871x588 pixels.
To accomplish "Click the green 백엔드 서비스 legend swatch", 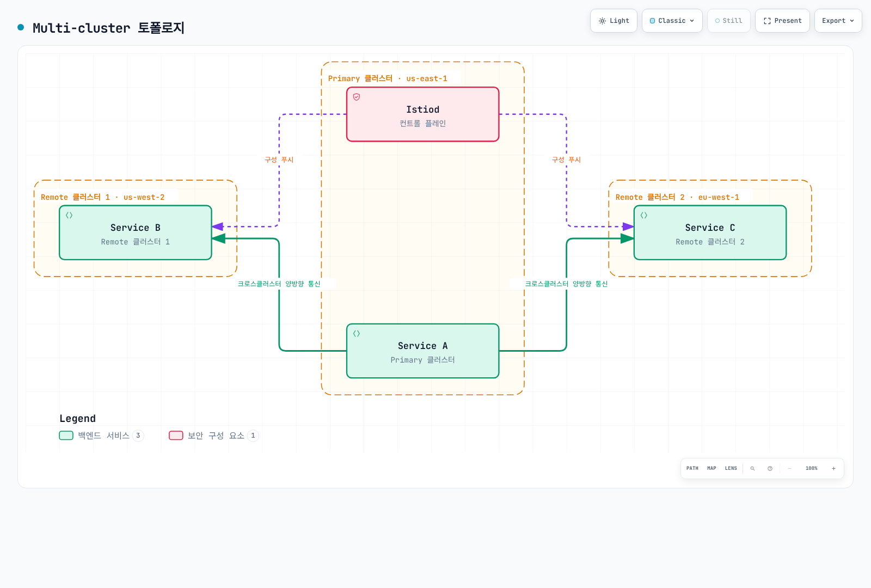I will coord(66,436).
